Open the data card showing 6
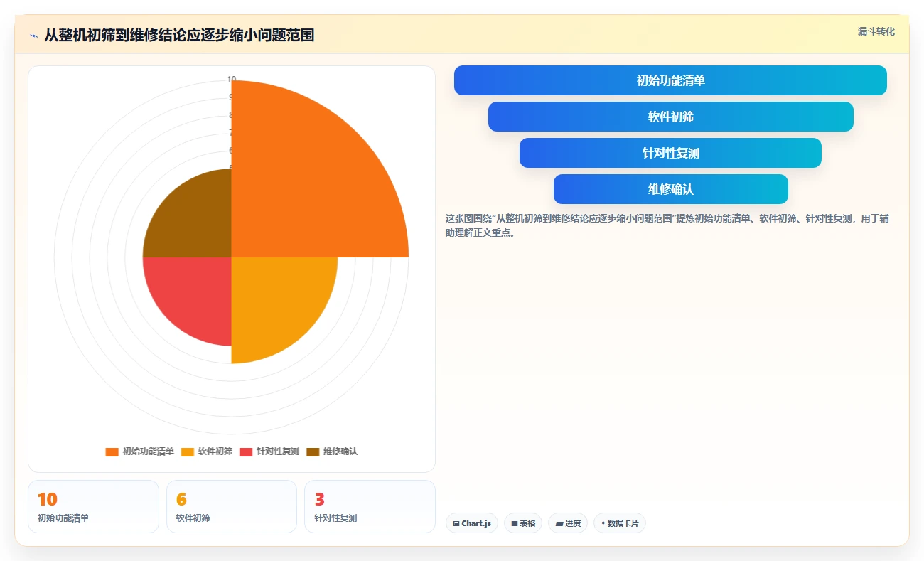 tap(231, 506)
